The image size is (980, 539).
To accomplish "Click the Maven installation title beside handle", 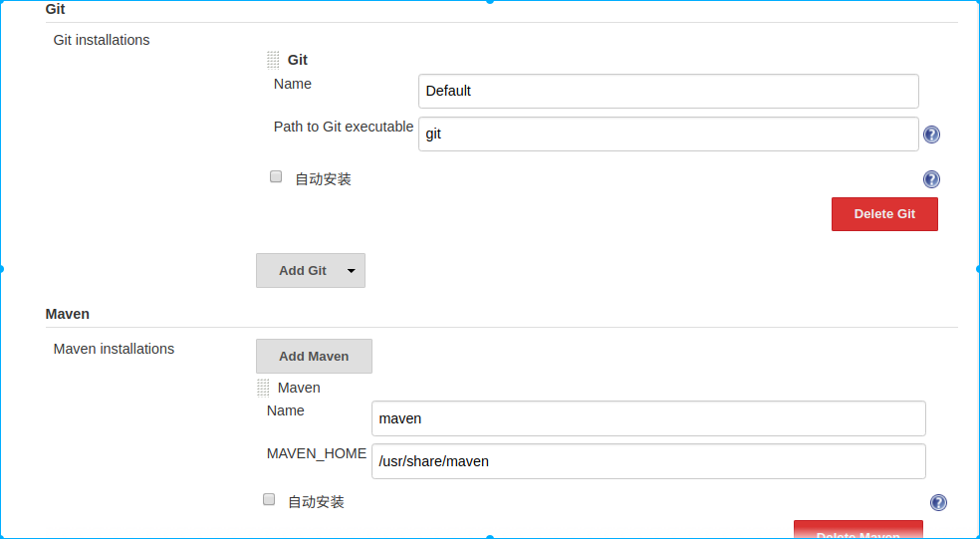I will click(299, 388).
